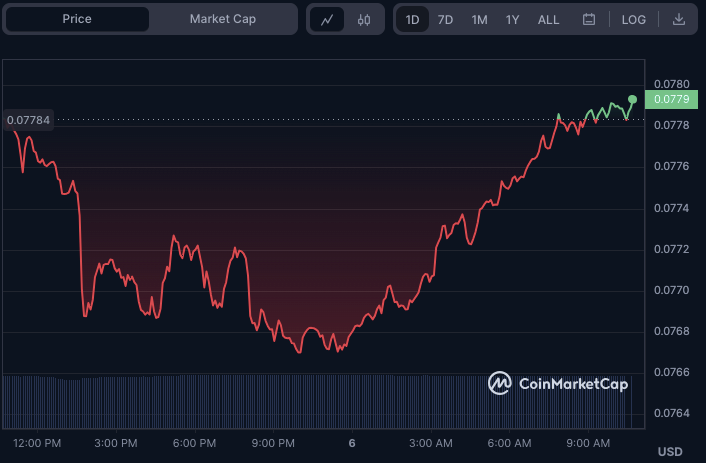Open the calendar date range picker
This screenshot has width=706, height=463.
(x=589, y=19)
